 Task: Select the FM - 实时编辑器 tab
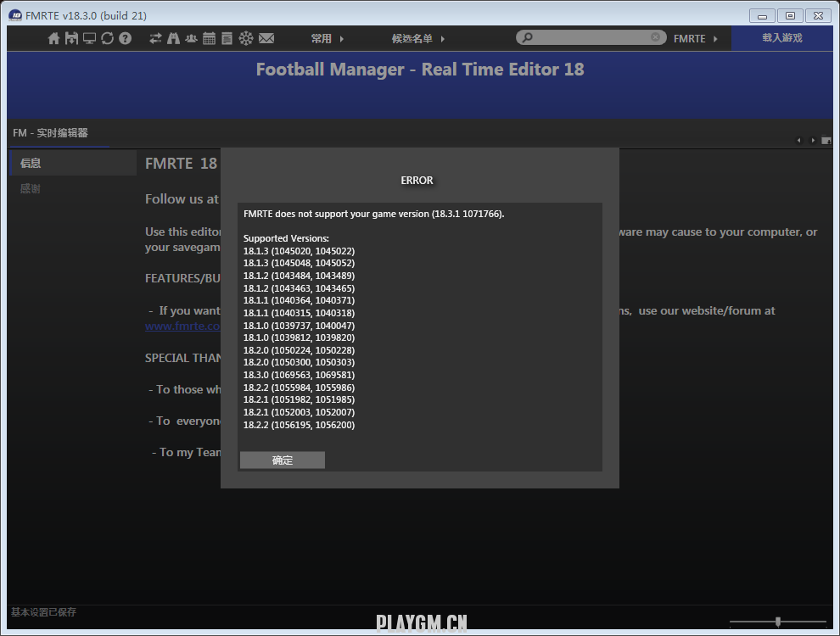(51, 133)
